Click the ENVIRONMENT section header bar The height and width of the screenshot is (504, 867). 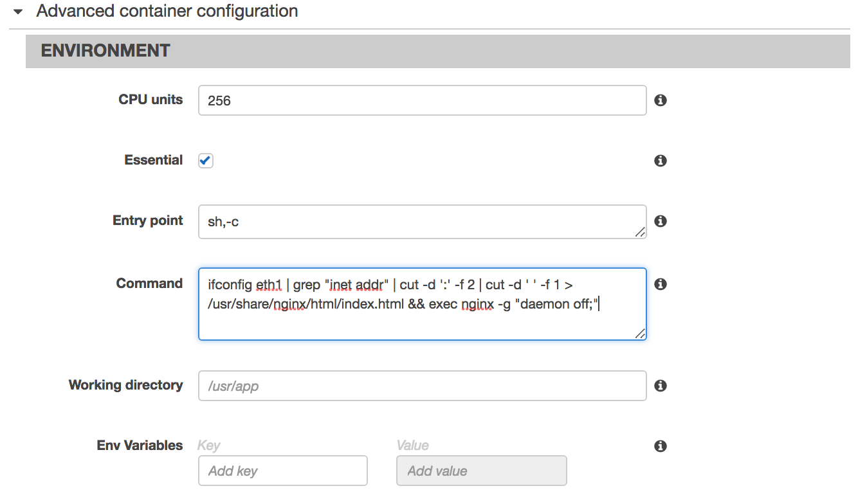tap(437, 51)
